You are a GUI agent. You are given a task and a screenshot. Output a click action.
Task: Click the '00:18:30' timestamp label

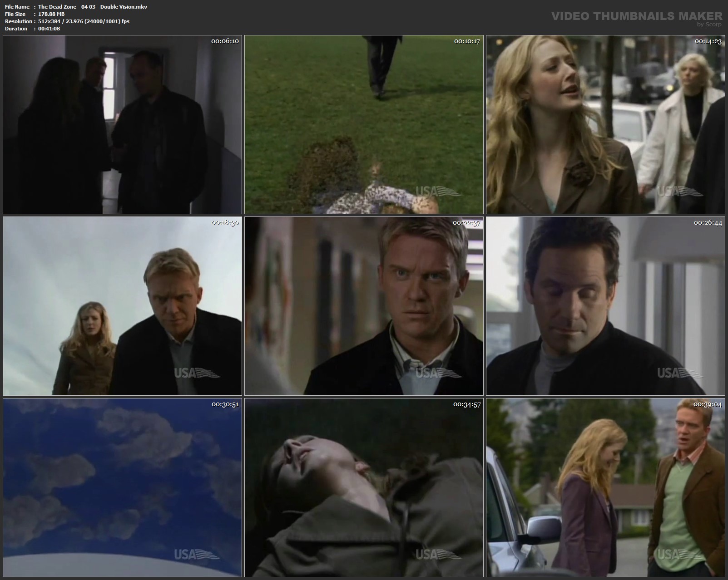(x=225, y=222)
